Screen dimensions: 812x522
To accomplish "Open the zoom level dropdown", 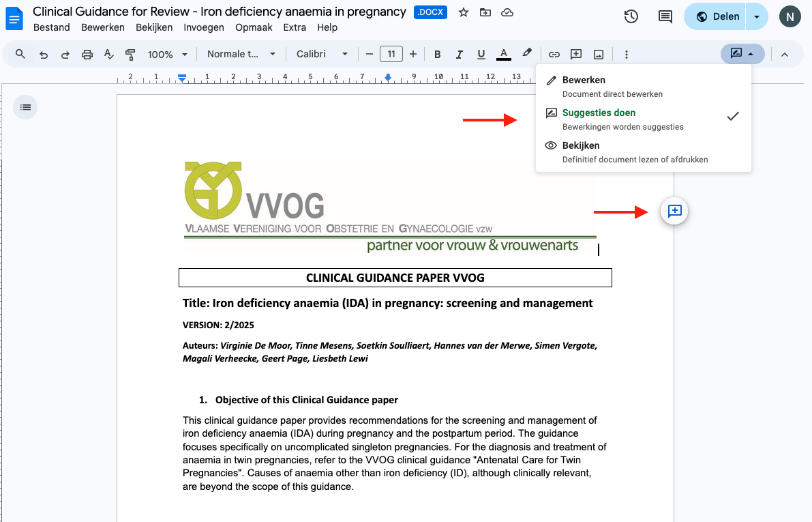I will tap(167, 55).
